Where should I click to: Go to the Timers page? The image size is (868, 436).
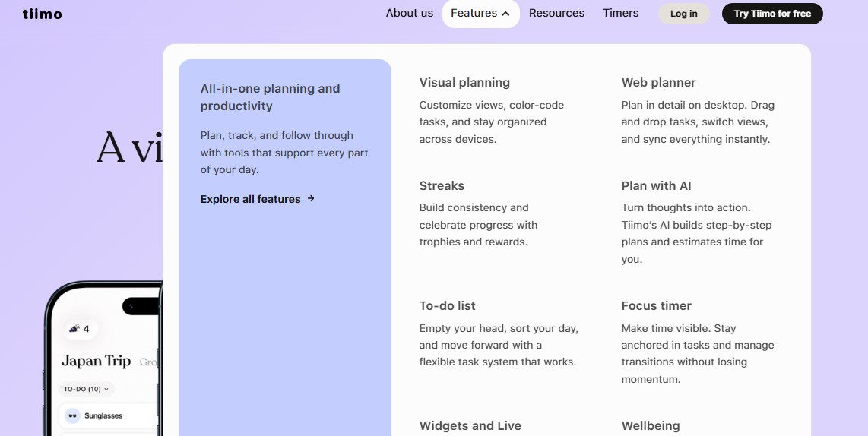[620, 13]
